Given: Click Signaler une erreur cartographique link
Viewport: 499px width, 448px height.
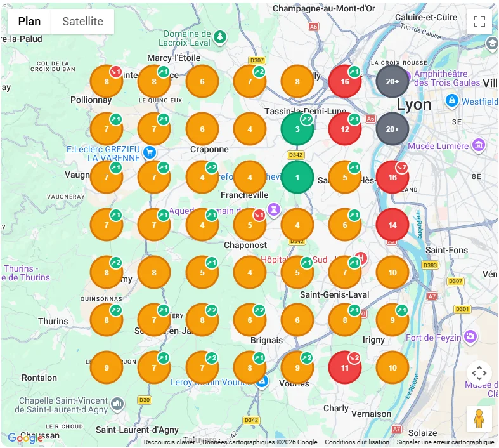Looking at the screenshot, I should [x=445, y=442].
